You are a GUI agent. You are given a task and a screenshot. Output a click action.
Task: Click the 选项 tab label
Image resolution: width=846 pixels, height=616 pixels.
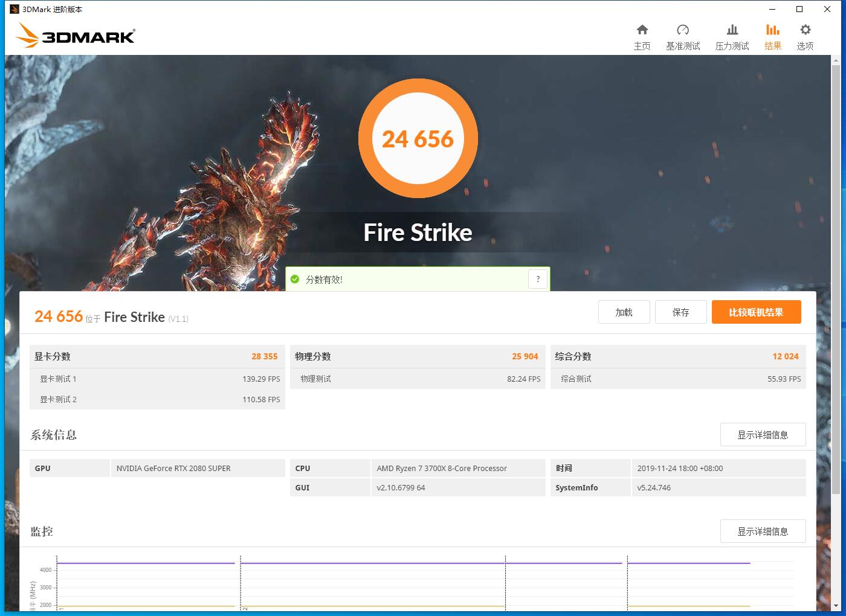tap(805, 46)
